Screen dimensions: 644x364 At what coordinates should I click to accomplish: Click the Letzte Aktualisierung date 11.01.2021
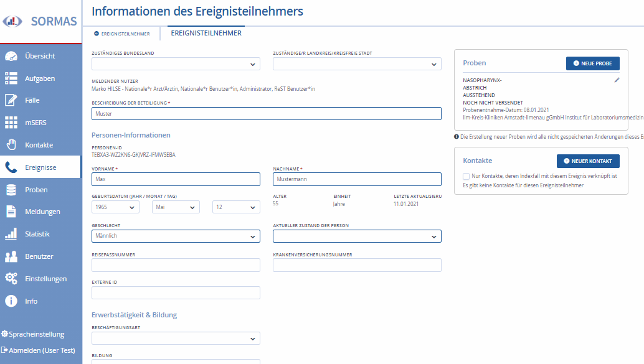tap(406, 203)
